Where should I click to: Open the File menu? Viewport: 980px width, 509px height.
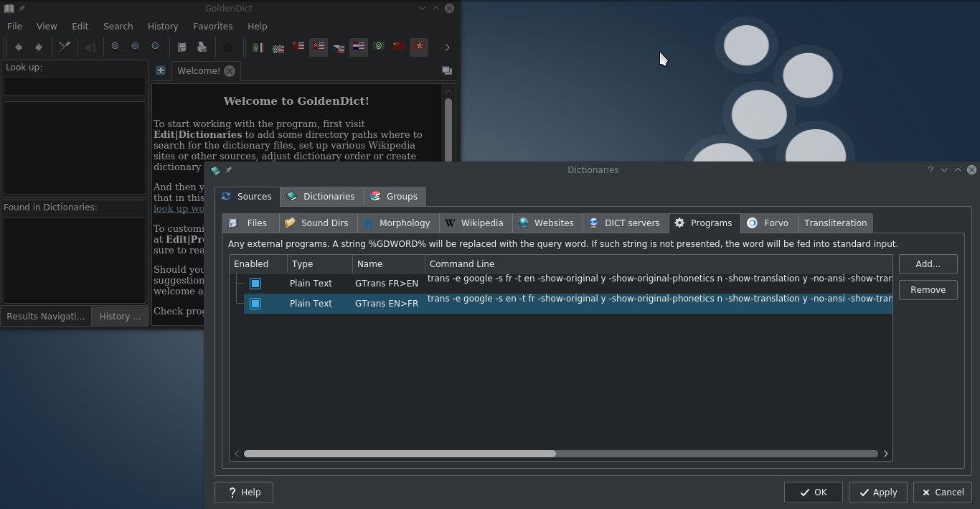pyautogui.click(x=14, y=26)
